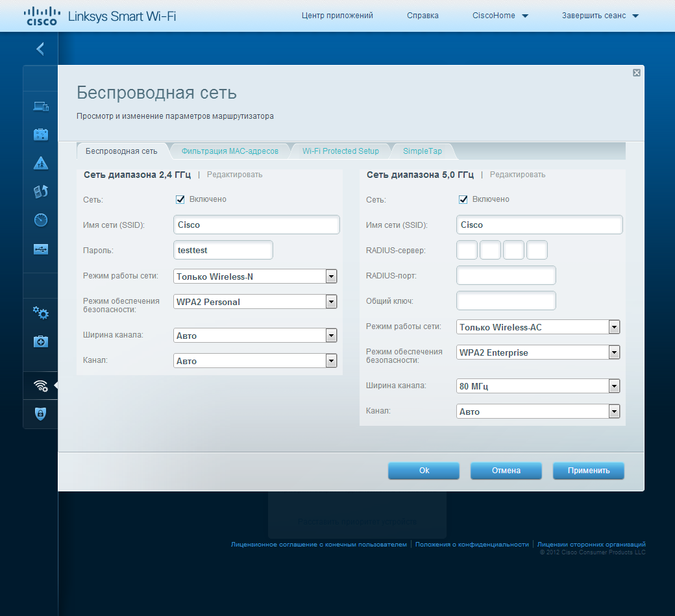This screenshot has height=616, width=675.
Task: Focus third RADIUS server octet box
Action: tap(513, 250)
